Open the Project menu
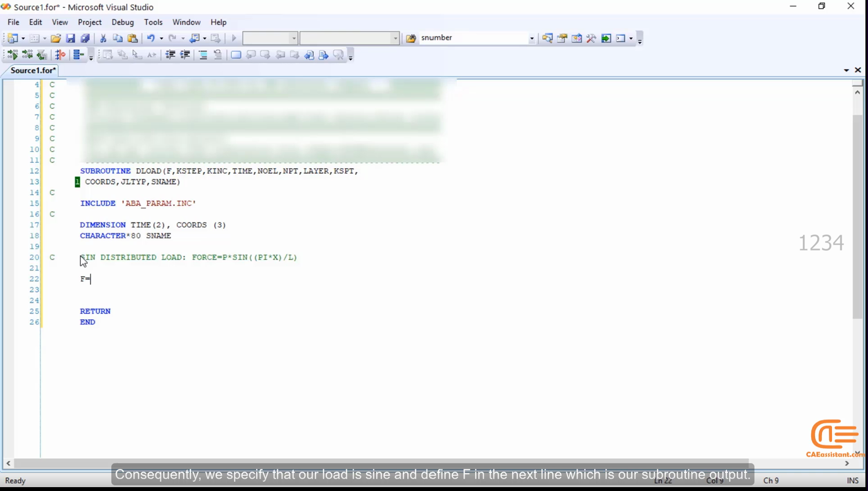This screenshot has height=491, width=868. pos(90,22)
